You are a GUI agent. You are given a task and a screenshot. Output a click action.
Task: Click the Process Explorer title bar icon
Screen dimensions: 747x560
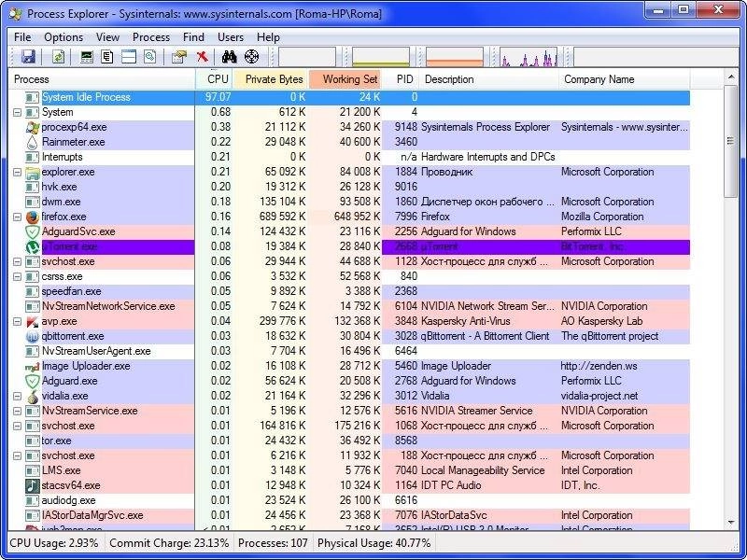[15, 14]
